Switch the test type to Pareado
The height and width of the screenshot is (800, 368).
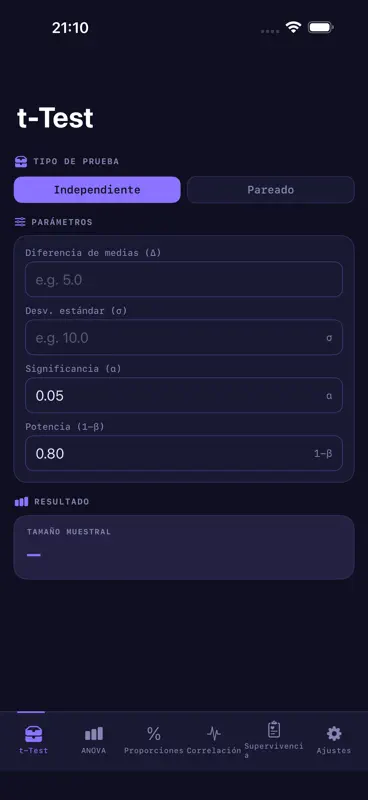tap(271, 190)
